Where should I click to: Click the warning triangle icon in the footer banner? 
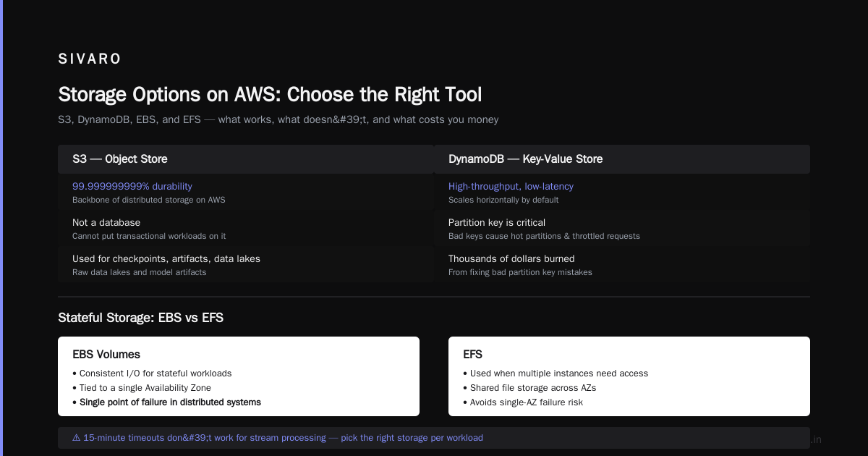[77, 438]
